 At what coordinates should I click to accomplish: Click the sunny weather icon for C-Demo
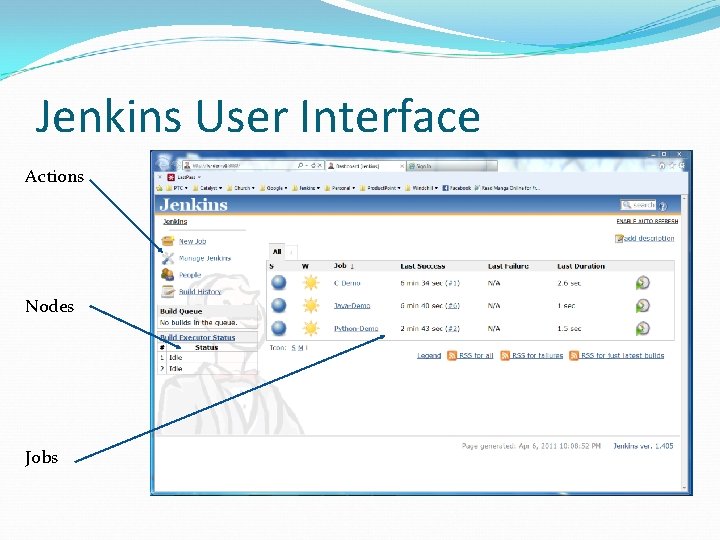tap(311, 283)
